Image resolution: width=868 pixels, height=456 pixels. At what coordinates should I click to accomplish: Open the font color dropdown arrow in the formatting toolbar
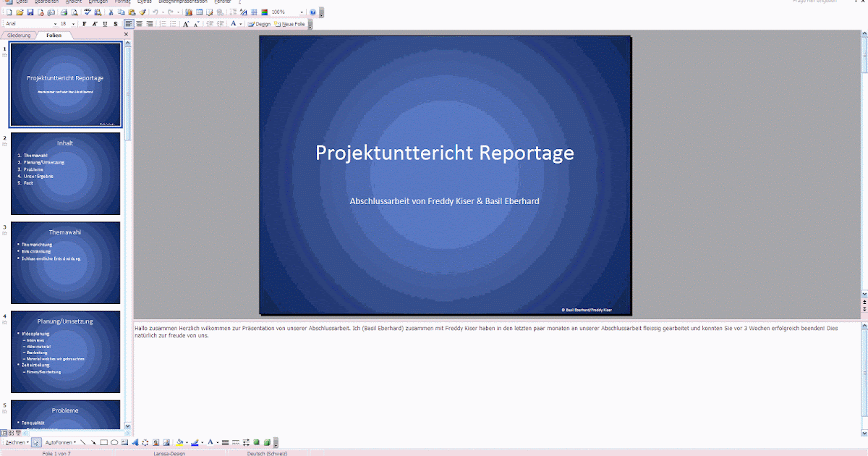pyautogui.click(x=241, y=24)
